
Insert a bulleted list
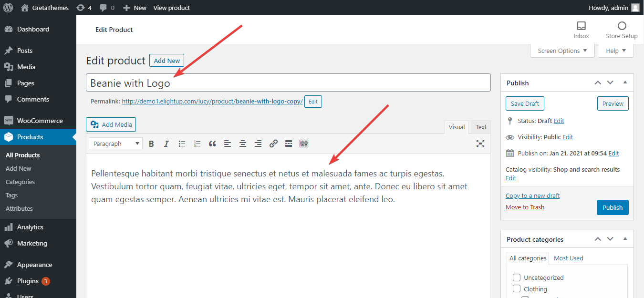pyautogui.click(x=182, y=143)
